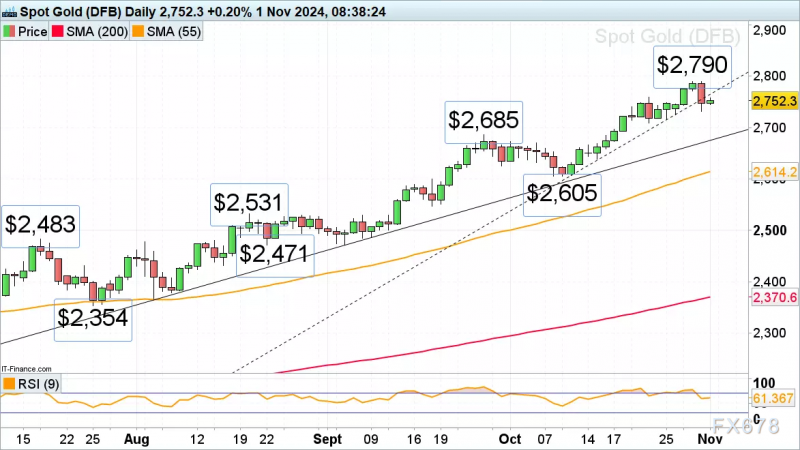Click the yellow 2,752.3 current price tag
Image resolution: width=800 pixels, height=450 pixels.
(774, 101)
